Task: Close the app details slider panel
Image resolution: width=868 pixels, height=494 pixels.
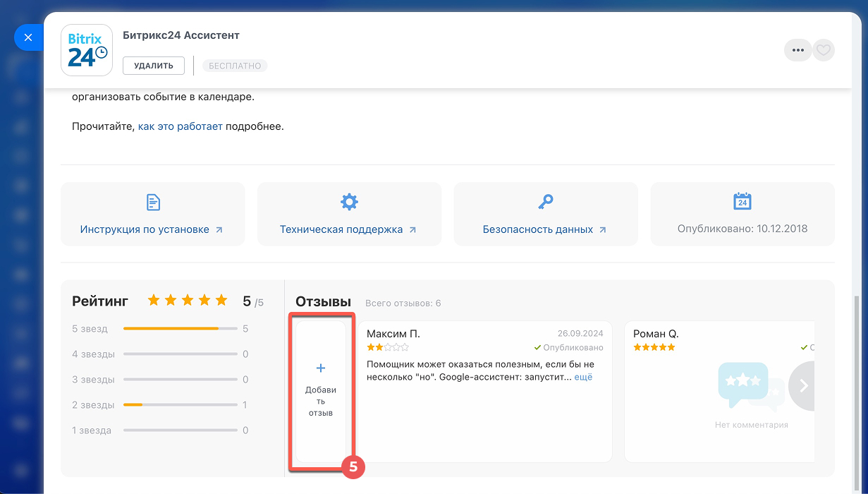Action: click(28, 37)
